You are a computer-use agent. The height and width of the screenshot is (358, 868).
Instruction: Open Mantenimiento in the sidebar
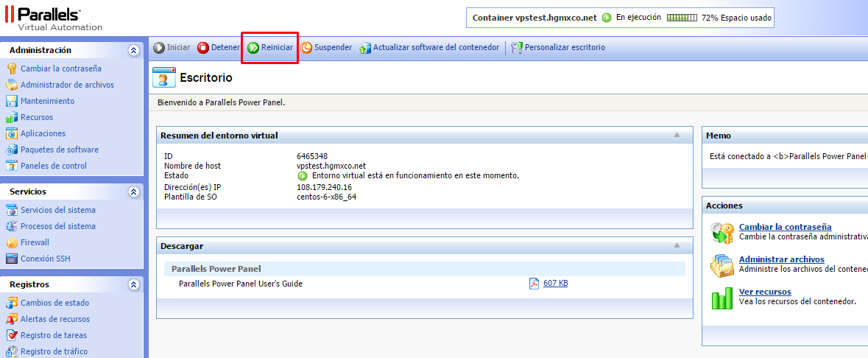tap(48, 101)
